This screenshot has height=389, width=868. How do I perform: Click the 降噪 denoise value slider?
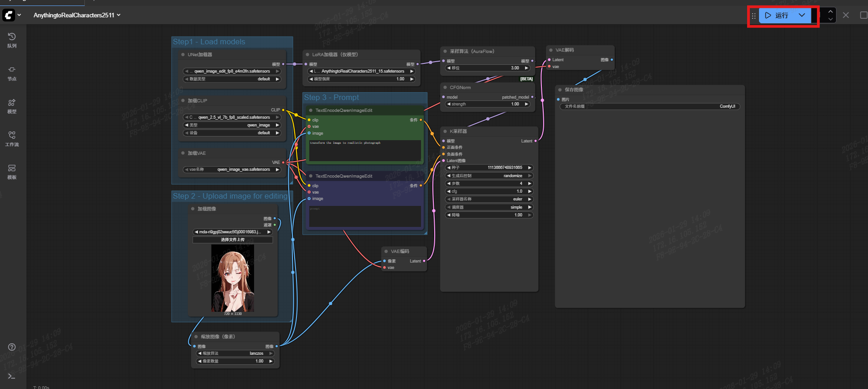pos(489,215)
